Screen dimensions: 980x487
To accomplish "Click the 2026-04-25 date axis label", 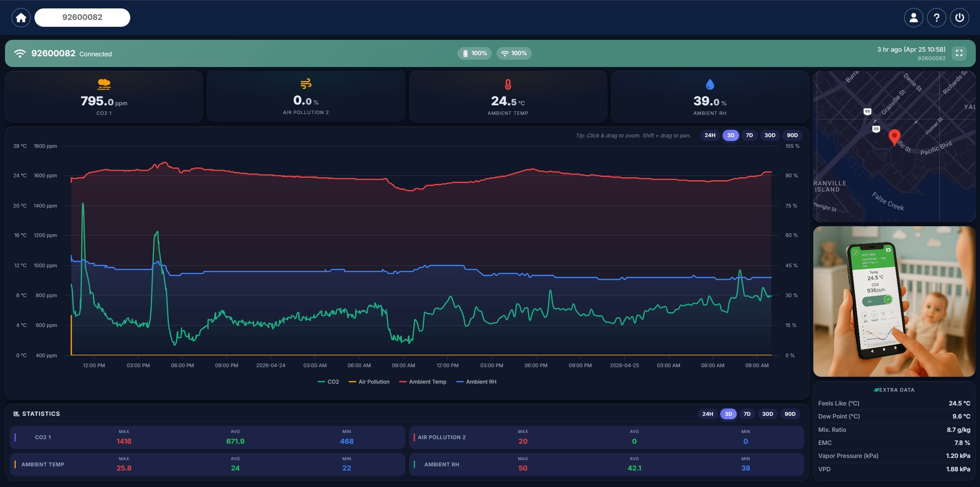I will 624,365.
